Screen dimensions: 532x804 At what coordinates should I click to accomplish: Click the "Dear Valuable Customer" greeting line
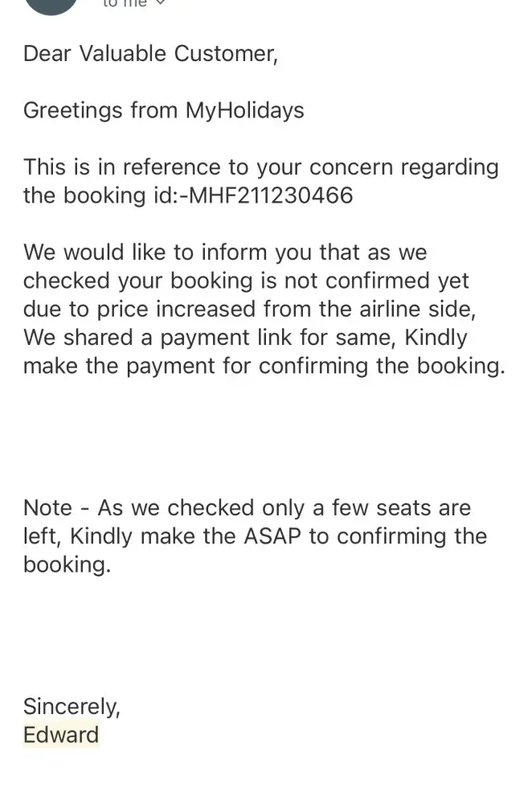(x=150, y=54)
